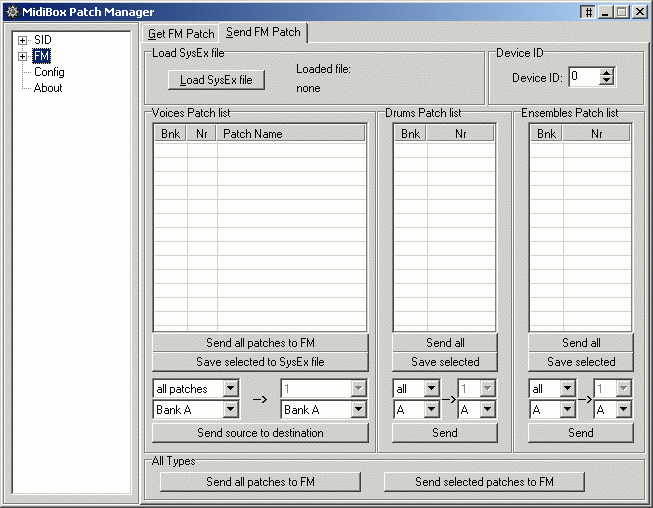The height and width of the screenshot is (508, 653).
Task: Increase Device ID with up arrow
Action: (607, 72)
